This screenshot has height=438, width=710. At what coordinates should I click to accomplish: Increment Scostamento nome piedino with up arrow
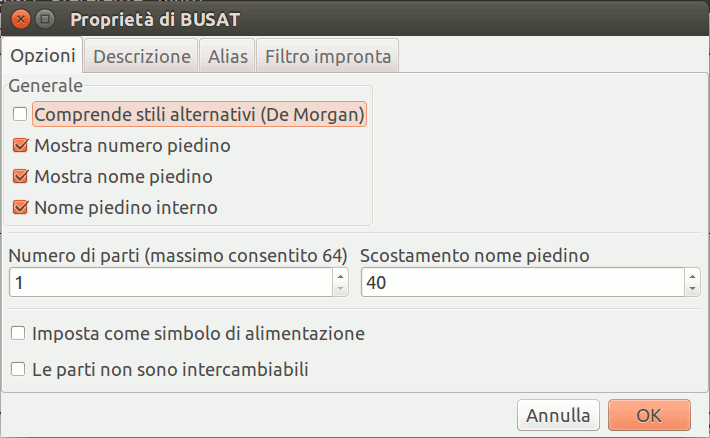pos(693,277)
